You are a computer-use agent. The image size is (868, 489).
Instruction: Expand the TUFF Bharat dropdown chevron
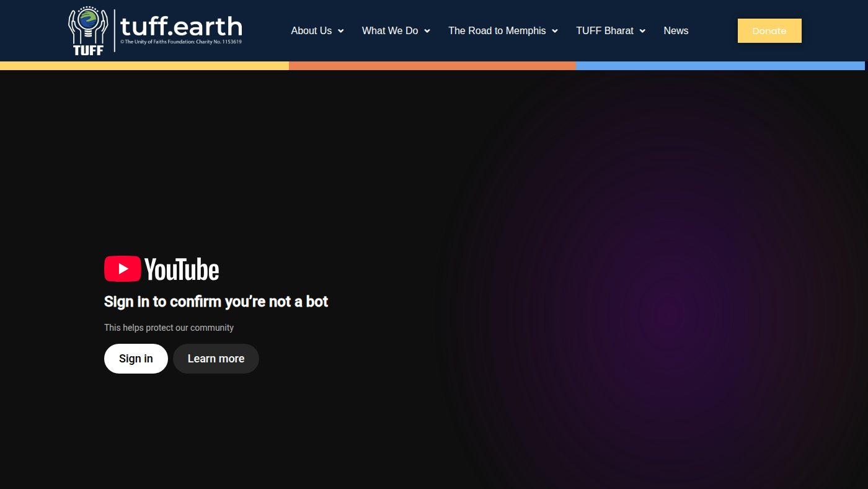(x=642, y=31)
